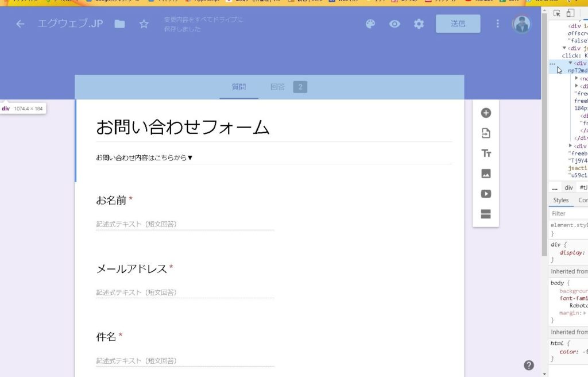588x377 pixels.
Task: Open the three-dot more options menu
Action: click(498, 24)
